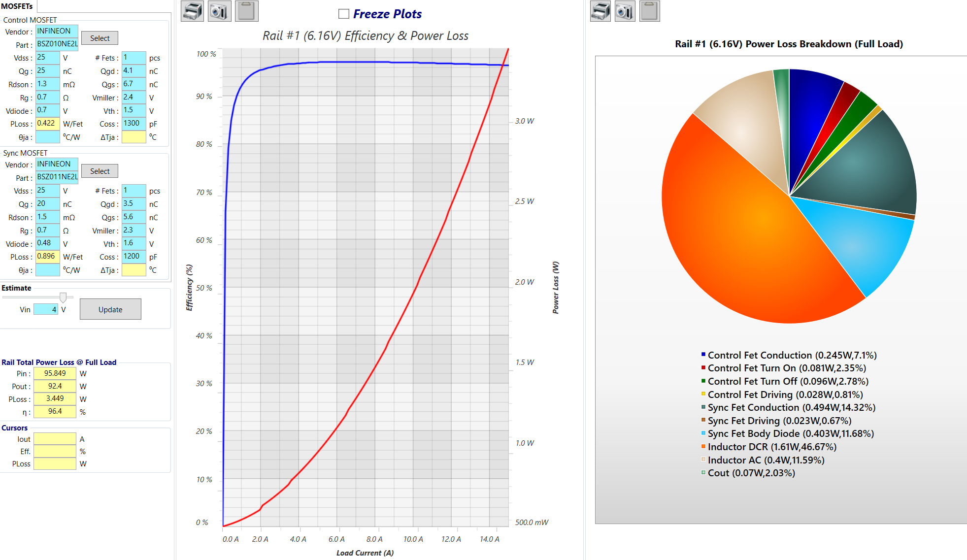Click print icon above pie chart
The height and width of the screenshot is (560, 967).
click(600, 11)
